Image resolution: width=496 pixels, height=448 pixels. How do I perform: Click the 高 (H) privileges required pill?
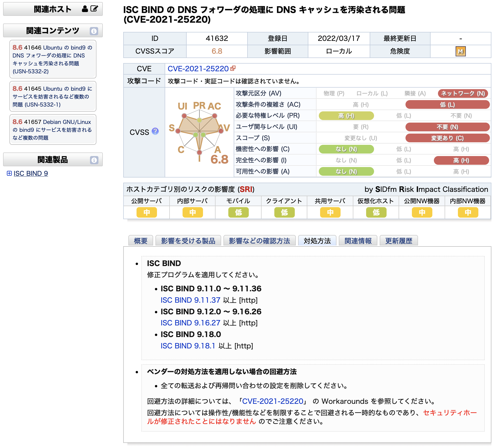[x=346, y=116]
